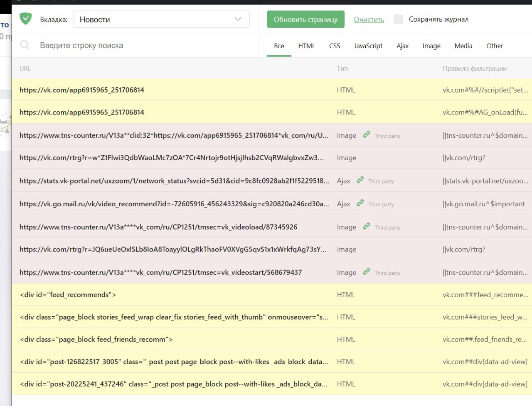Select the stories_feed_wrap div row
532x406 pixels.
pyautogui.click(x=272, y=317)
